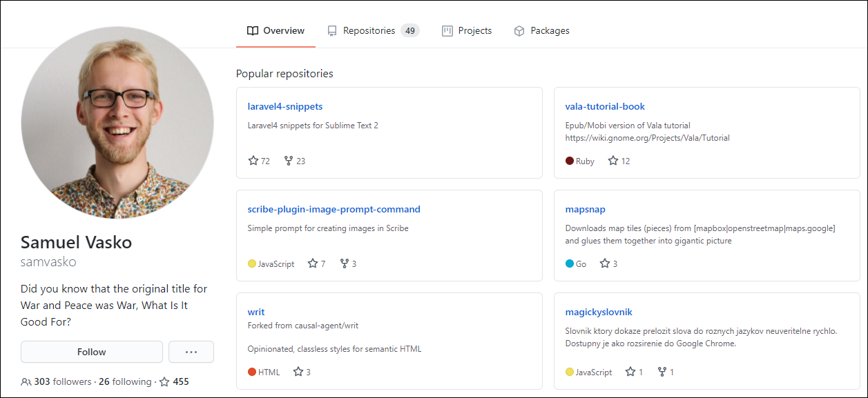868x398 pixels.
Task: Click the star icon with 72 on laravel4-snippets
Action: 253,161
